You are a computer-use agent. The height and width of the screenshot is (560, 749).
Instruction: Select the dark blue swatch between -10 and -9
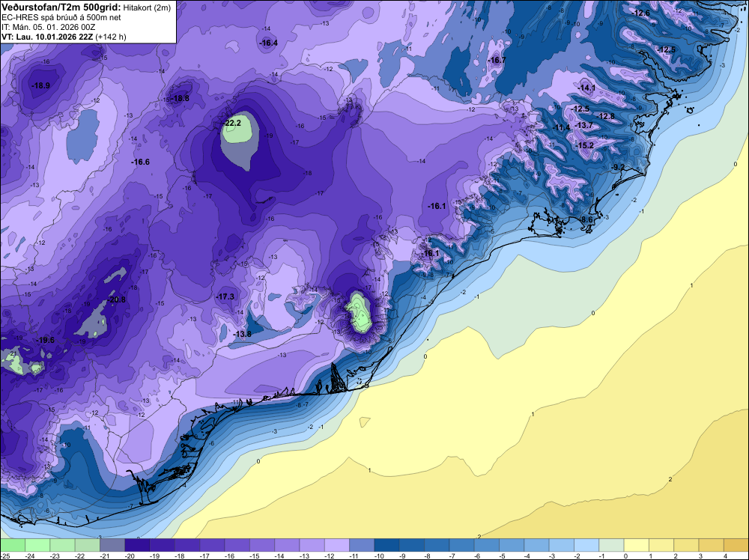(x=387, y=545)
